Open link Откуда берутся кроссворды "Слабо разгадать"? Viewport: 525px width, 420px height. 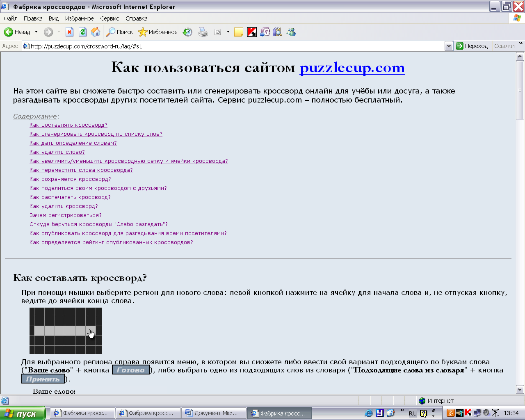pos(98,224)
